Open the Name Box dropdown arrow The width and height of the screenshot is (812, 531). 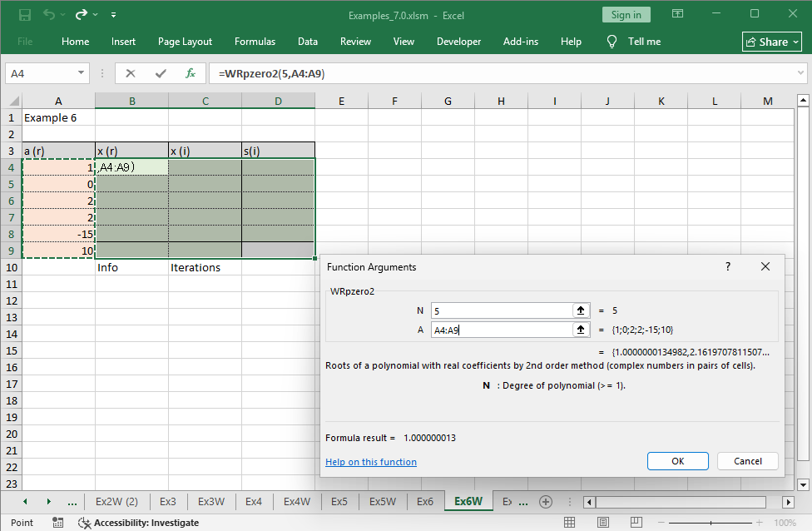click(x=81, y=73)
